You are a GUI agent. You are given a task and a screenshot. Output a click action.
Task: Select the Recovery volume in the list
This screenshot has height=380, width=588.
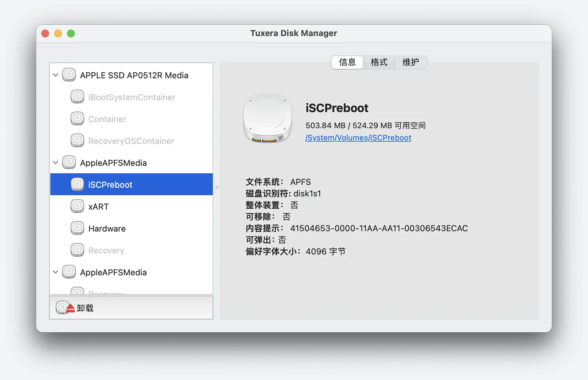pos(106,250)
